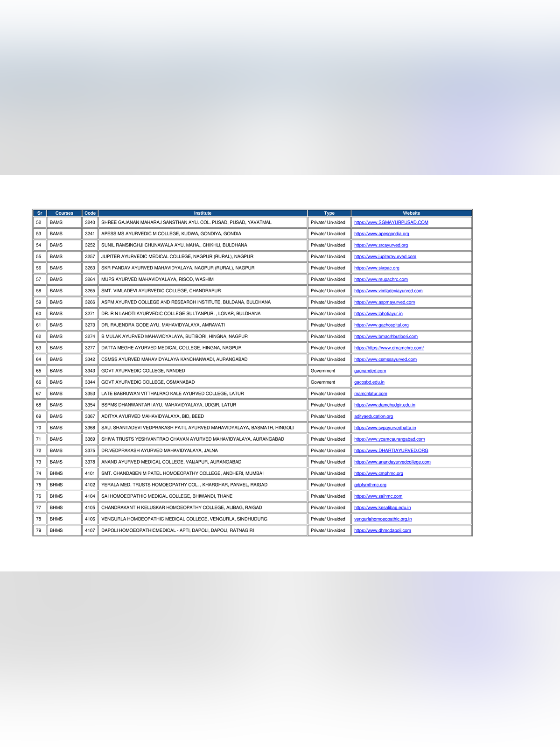Viewport: 560px width, 747px height.
Task: Follow the damchudgir.edu.in link
Action: (385, 405)
